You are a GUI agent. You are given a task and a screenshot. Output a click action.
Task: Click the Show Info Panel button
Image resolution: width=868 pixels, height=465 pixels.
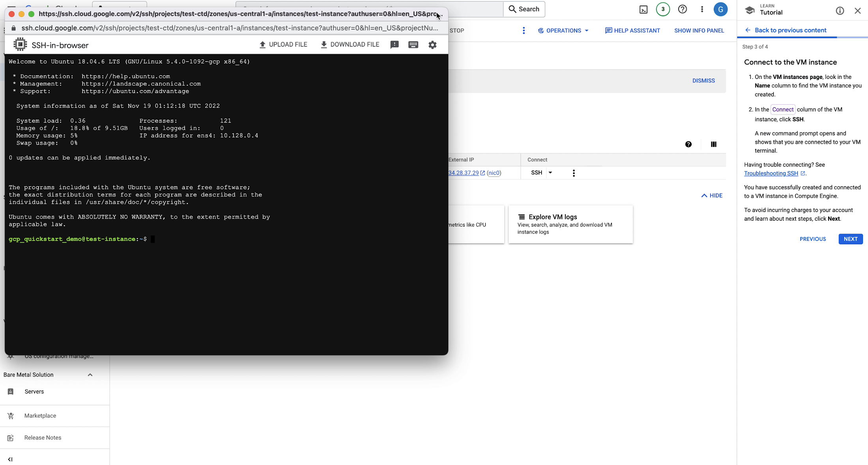click(x=699, y=30)
